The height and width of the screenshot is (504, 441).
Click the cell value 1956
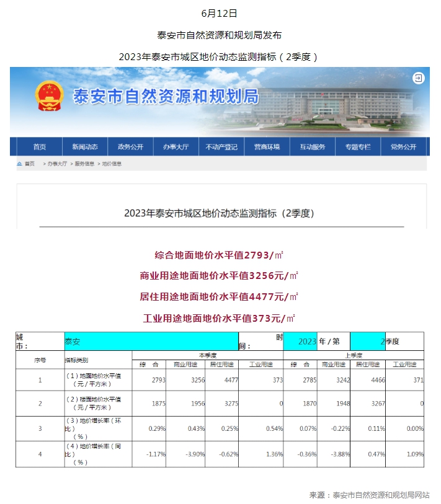point(198,404)
